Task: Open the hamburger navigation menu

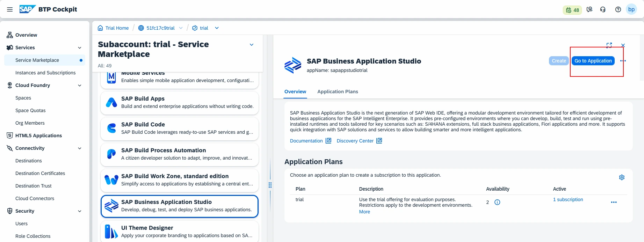Action: [x=10, y=9]
